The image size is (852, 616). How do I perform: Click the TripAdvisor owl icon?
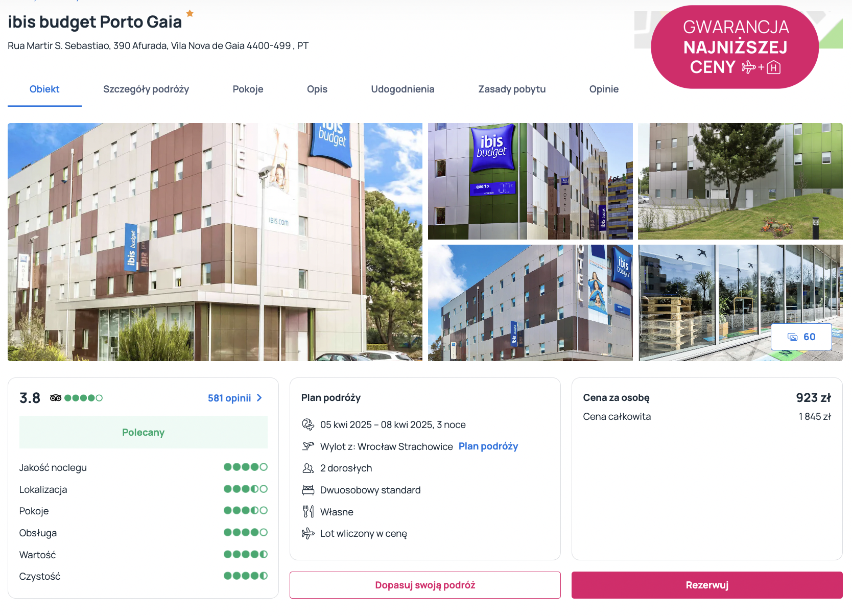point(56,398)
